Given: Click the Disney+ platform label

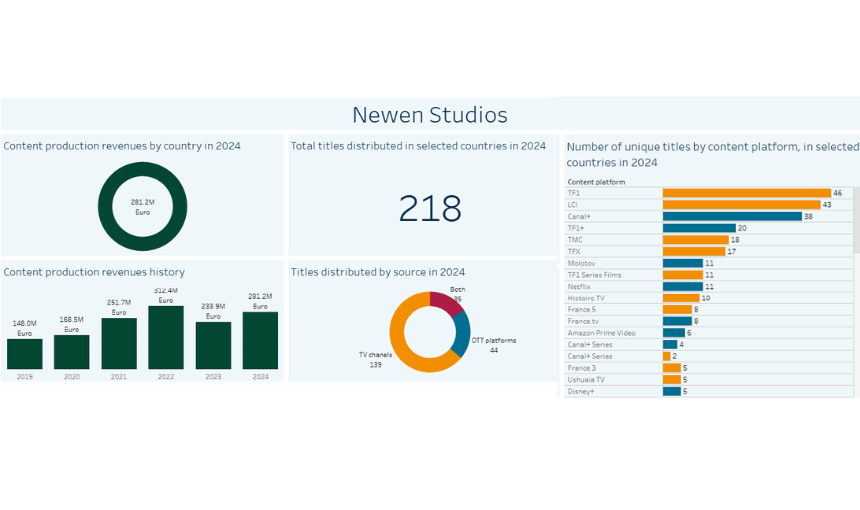Looking at the screenshot, I should (x=581, y=391).
